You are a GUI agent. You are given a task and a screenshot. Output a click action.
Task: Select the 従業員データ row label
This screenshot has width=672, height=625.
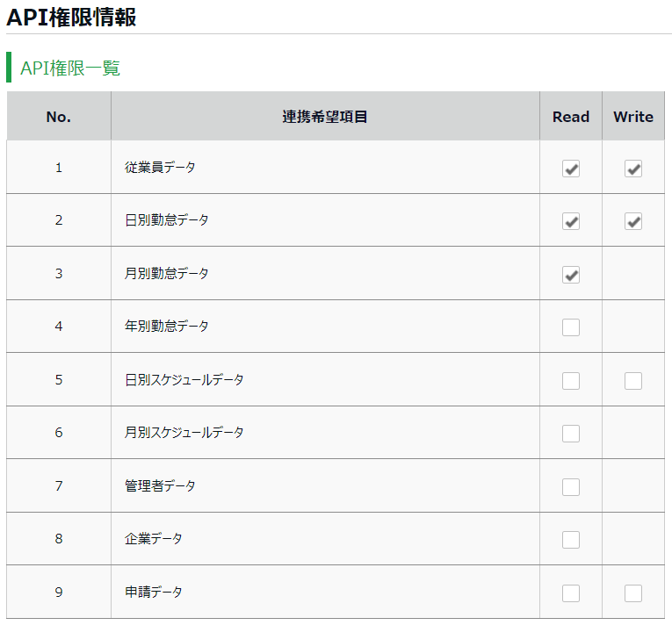coord(160,167)
